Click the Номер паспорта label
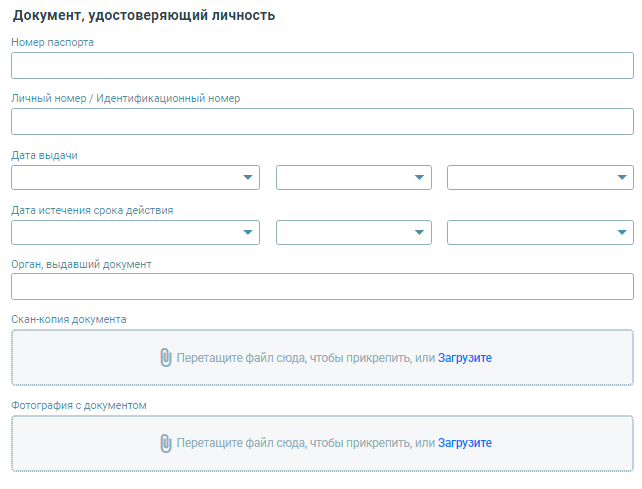This screenshot has width=642, height=489. 52,43
